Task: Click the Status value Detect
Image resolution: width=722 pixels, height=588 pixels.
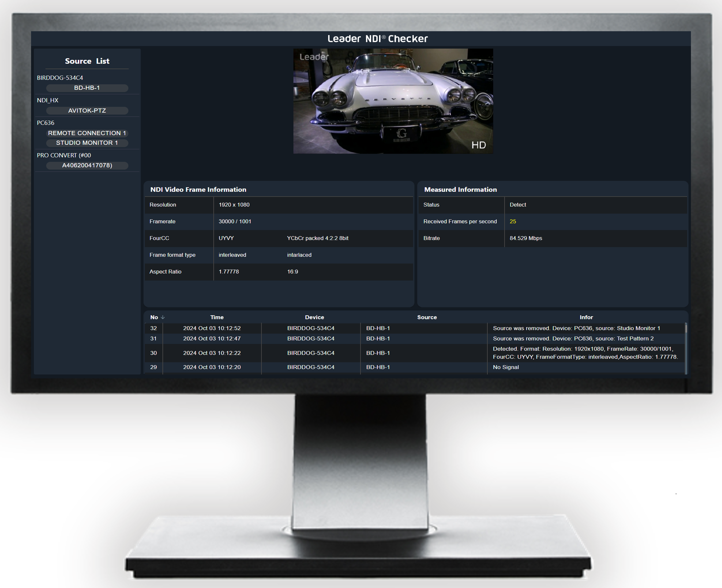Action: (518, 205)
